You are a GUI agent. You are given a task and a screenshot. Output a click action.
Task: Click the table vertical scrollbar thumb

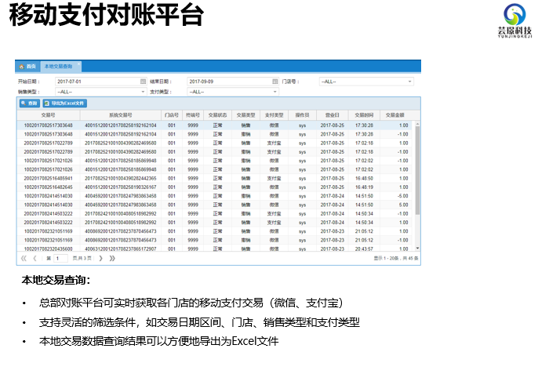(417, 170)
